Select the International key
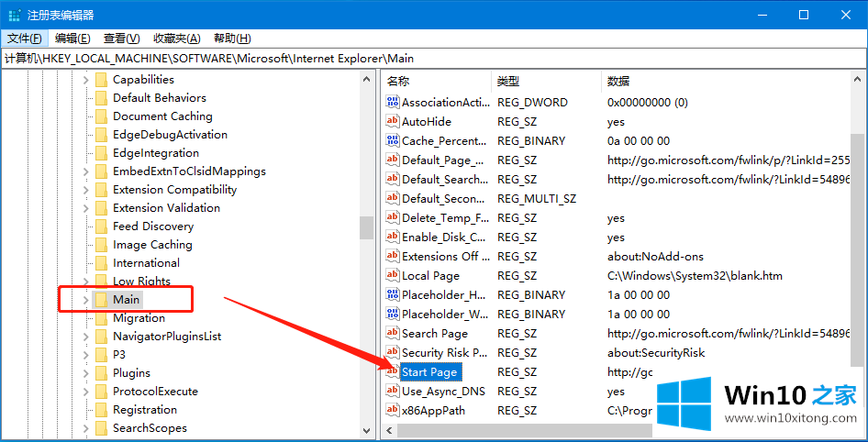The width and height of the screenshot is (868, 442). click(146, 263)
